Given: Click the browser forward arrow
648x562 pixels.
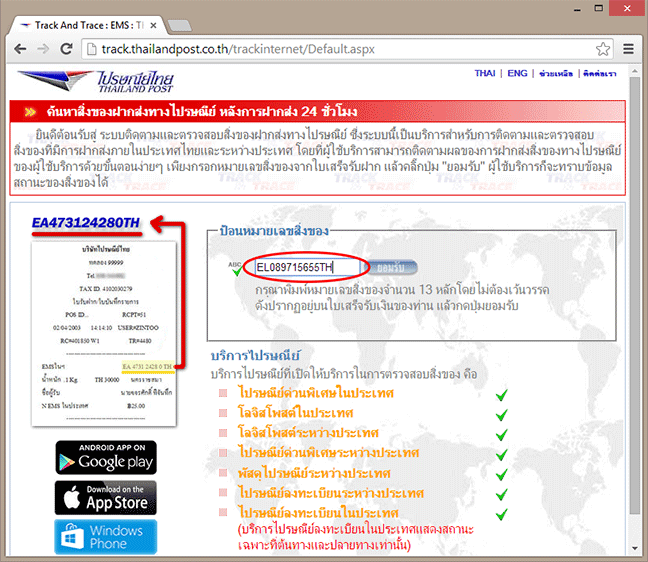Looking at the screenshot, I should pos(48,49).
